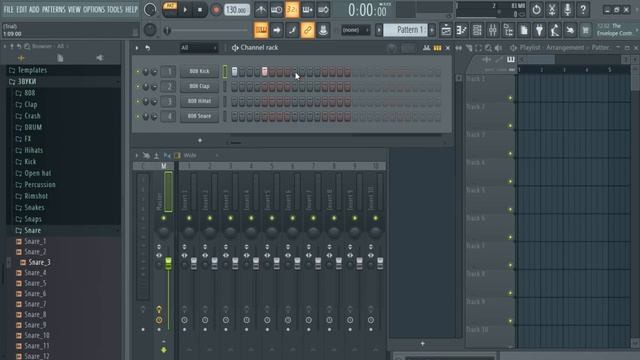Click the Channel rack undo arrow icon
Screen dimensions: 640x360
coord(148,48)
